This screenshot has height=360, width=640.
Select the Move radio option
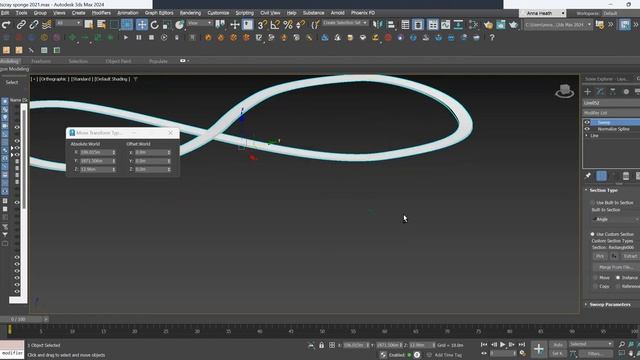(595, 278)
